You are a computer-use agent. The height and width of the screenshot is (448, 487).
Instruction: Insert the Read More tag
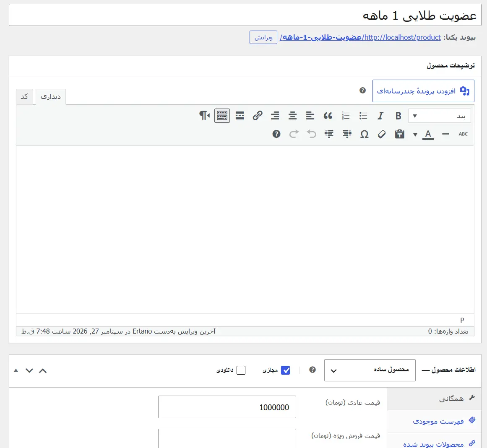(x=240, y=116)
